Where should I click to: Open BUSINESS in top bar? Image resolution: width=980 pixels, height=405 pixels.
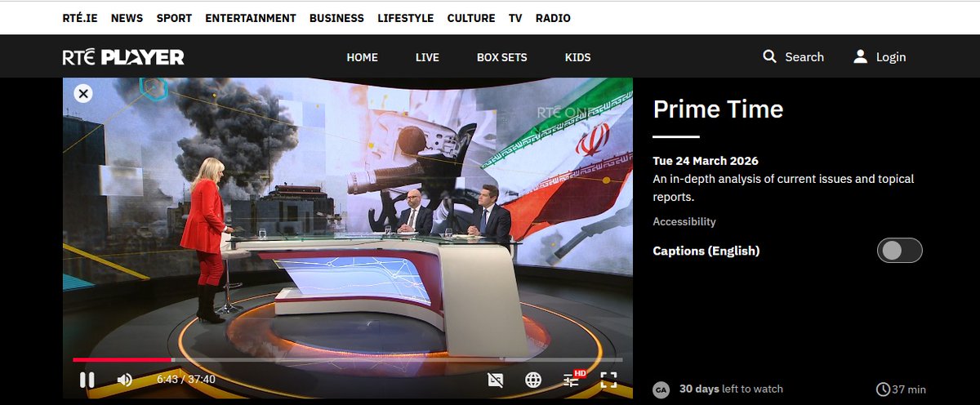coord(336,18)
